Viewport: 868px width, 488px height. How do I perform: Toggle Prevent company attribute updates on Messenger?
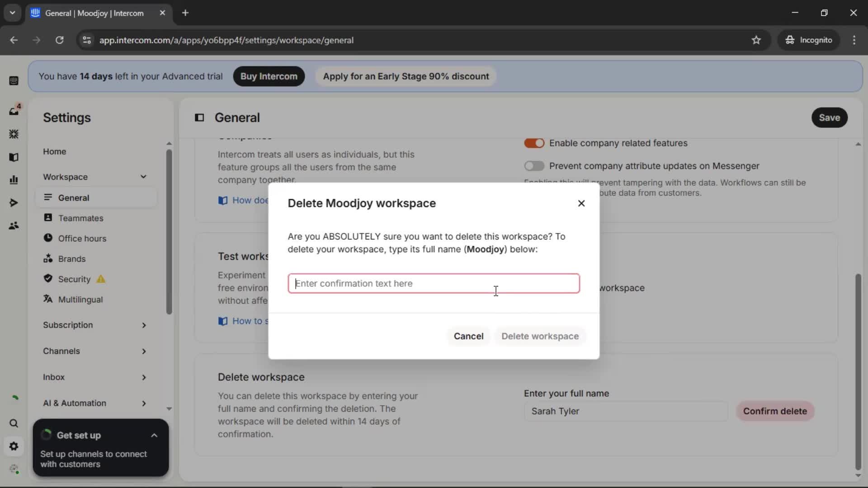[534, 166]
